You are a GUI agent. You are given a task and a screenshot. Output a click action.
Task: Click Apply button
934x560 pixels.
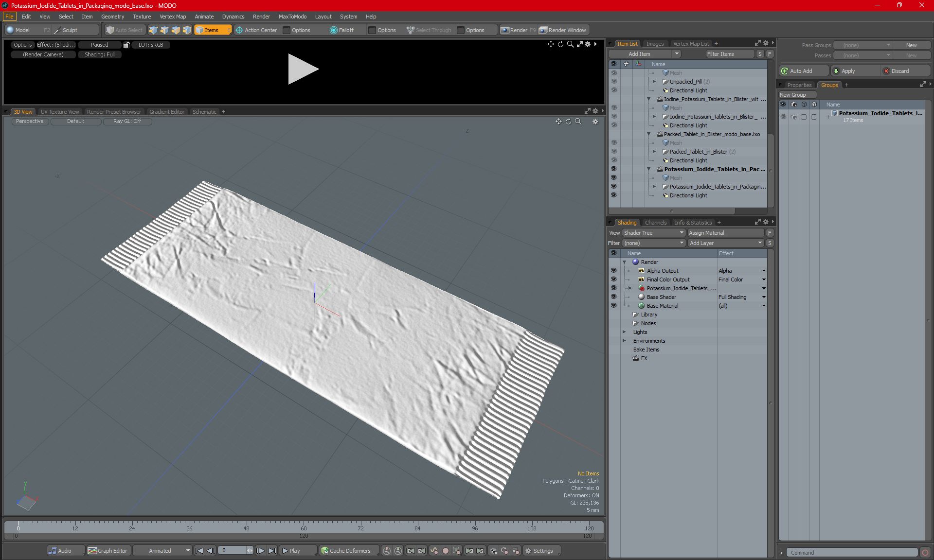[x=855, y=71]
